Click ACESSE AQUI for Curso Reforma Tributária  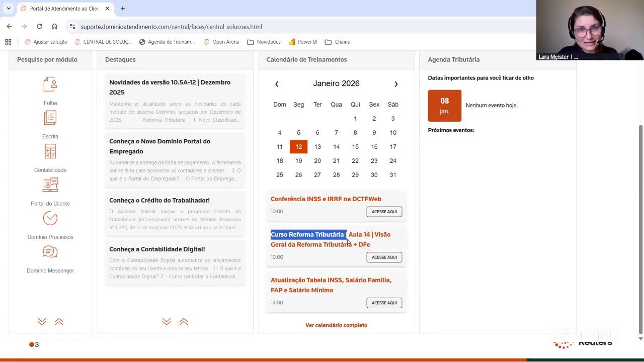coord(384,257)
